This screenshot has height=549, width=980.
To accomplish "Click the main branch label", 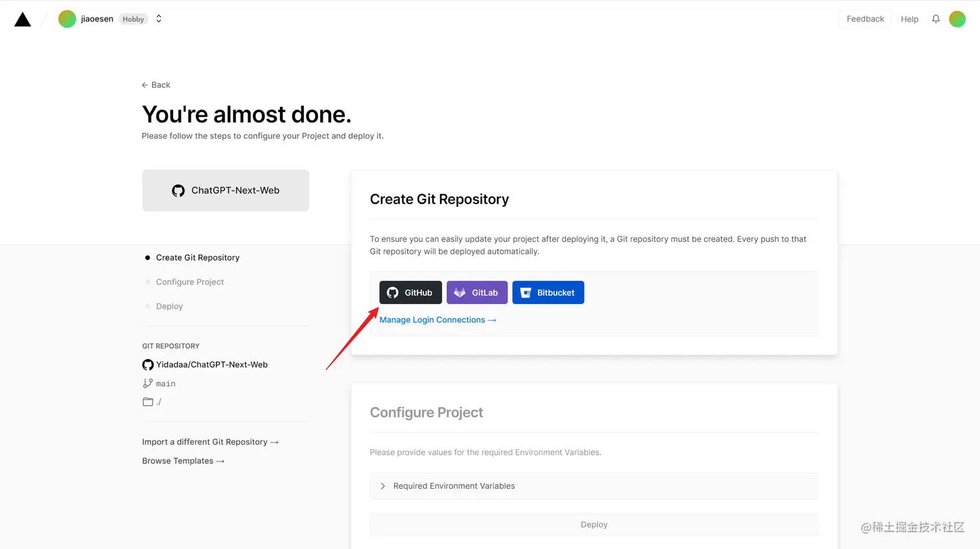I will (166, 384).
